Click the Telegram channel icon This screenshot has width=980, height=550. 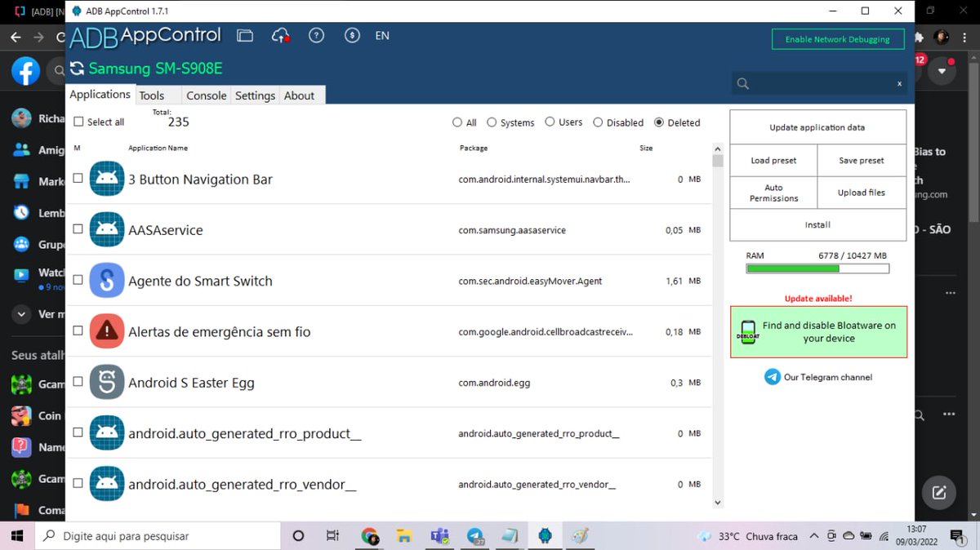click(773, 377)
